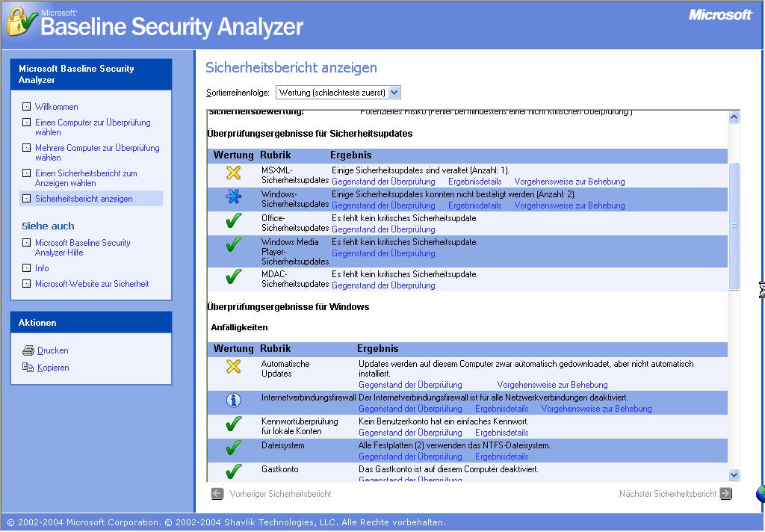Open Vorgehensweise zur Behebung for Windows-Sicherheitsupdates
Screen dimensions: 765x532
[x=569, y=205]
